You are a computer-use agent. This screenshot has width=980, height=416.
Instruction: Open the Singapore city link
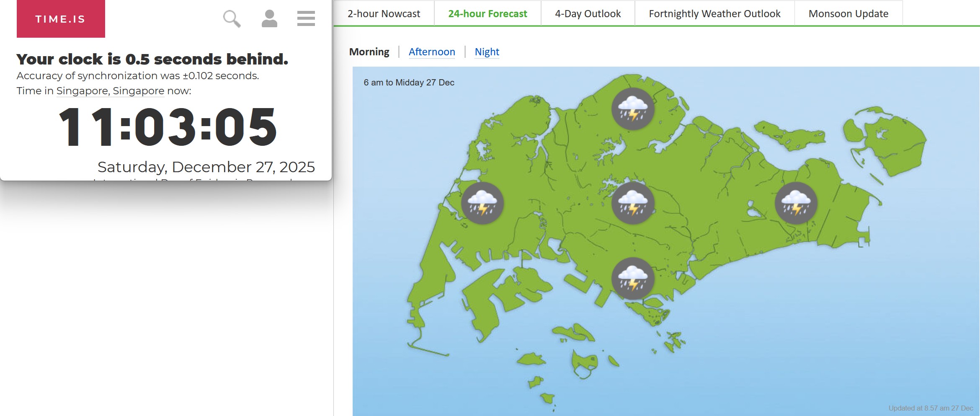tap(83, 90)
